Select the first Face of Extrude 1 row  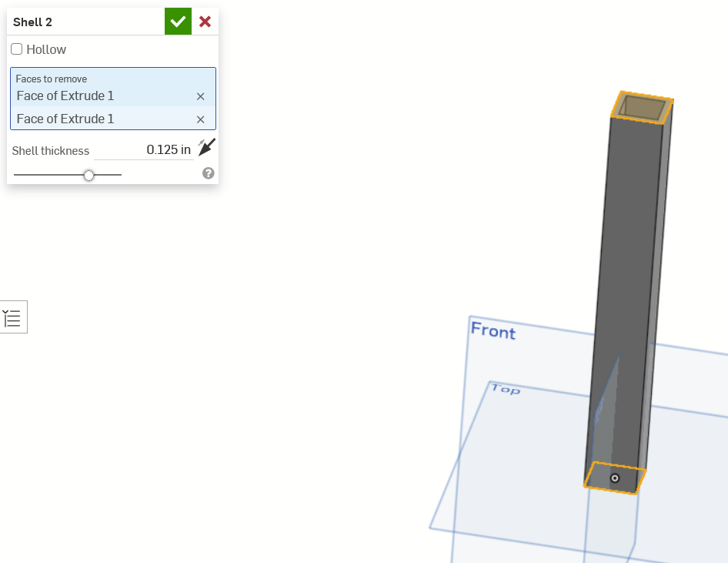click(113, 96)
